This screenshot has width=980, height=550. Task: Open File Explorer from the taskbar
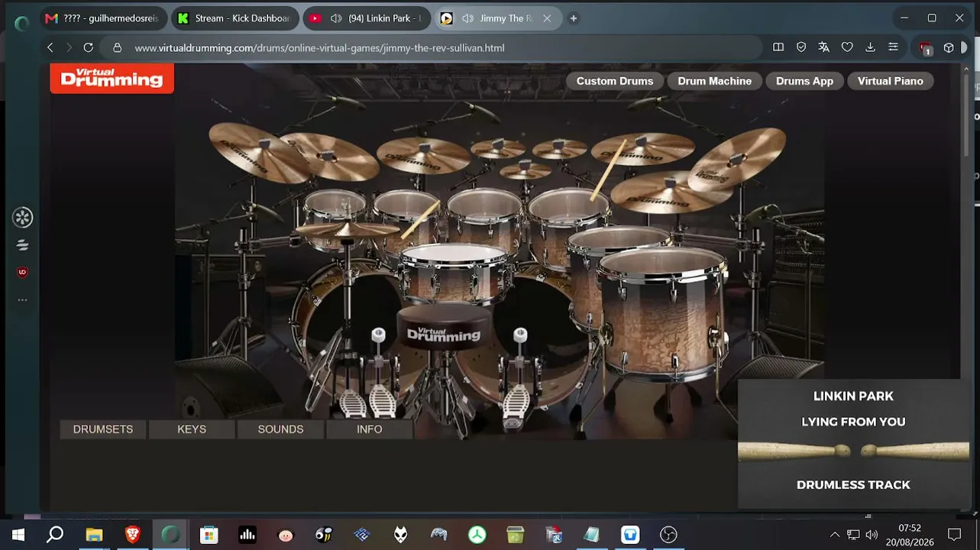(94, 535)
